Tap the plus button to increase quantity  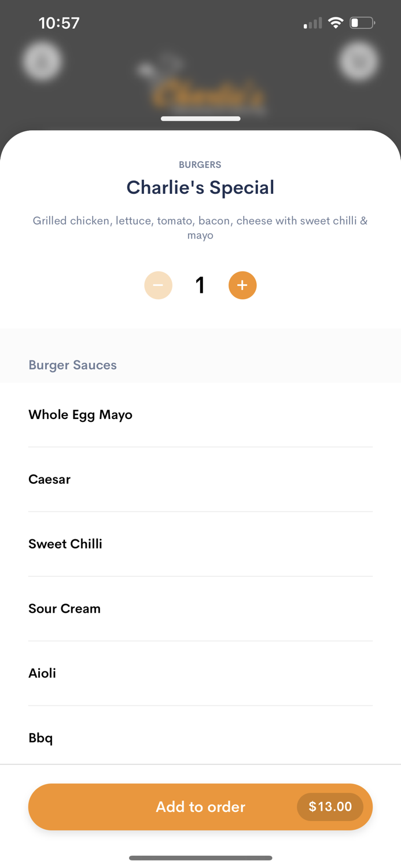click(242, 285)
